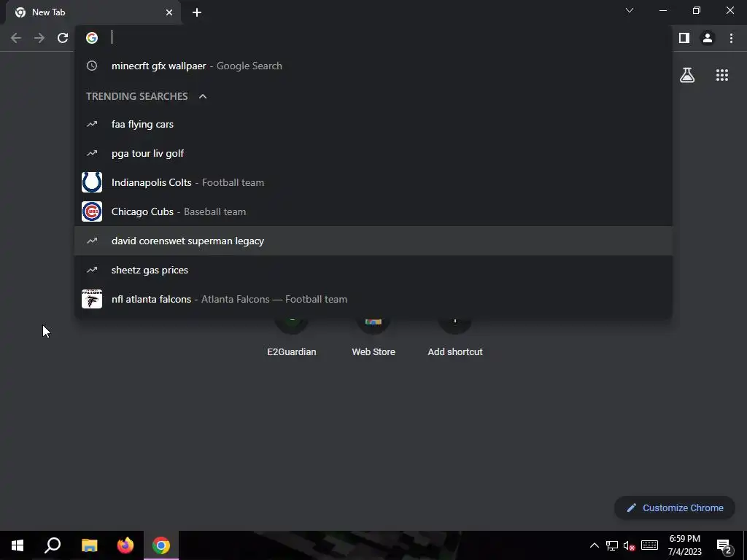Open the notification center icon
Viewport: 747px width, 560px height.
[x=724, y=545]
